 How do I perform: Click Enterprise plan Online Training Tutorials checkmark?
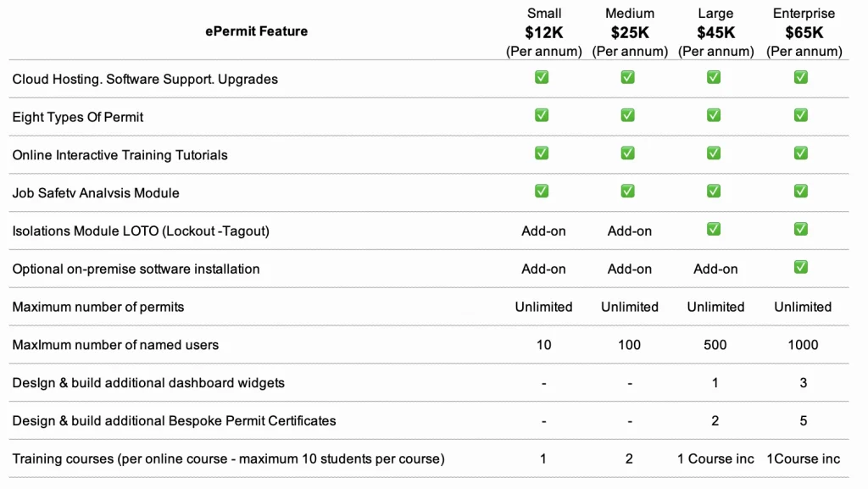[x=800, y=153]
